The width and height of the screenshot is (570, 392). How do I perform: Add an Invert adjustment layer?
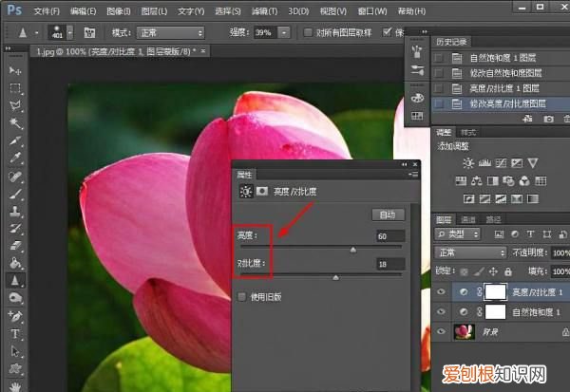click(x=468, y=198)
